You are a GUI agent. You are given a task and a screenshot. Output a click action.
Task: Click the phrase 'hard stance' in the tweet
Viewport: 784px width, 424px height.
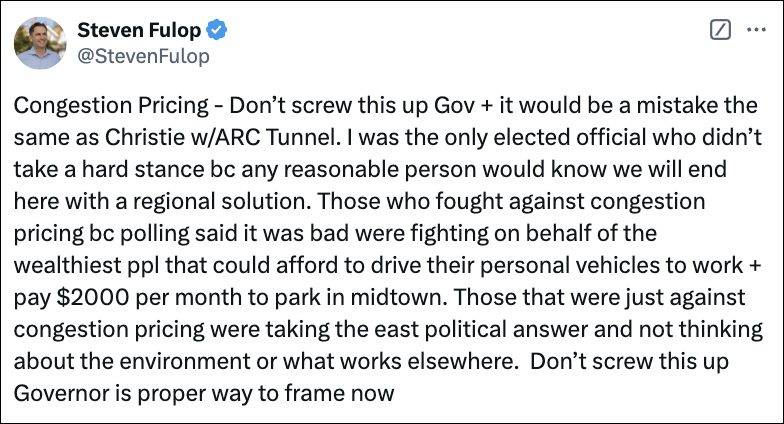[x=106, y=162]
